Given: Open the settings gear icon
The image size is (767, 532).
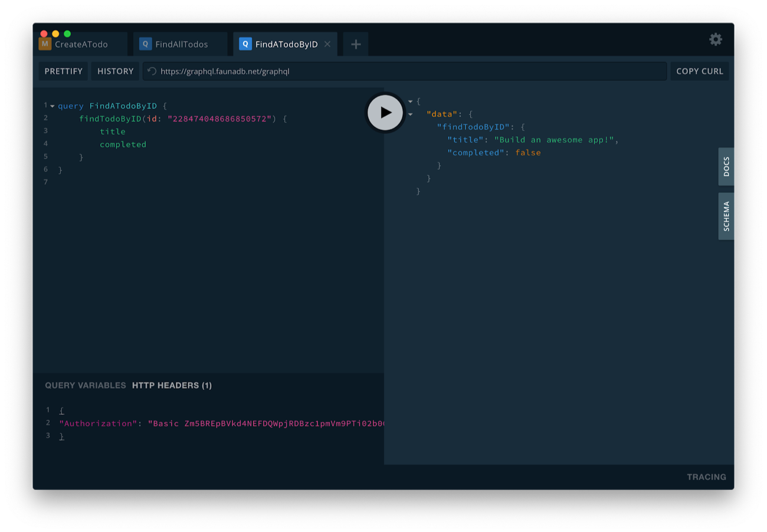Looking at the screenshot, I should (716, 40).
